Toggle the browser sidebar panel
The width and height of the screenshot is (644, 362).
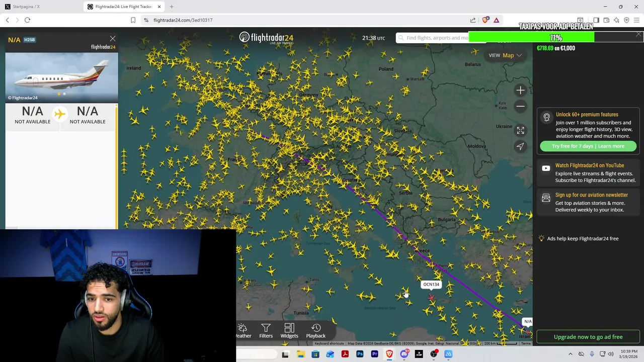[x=596, y=20]
